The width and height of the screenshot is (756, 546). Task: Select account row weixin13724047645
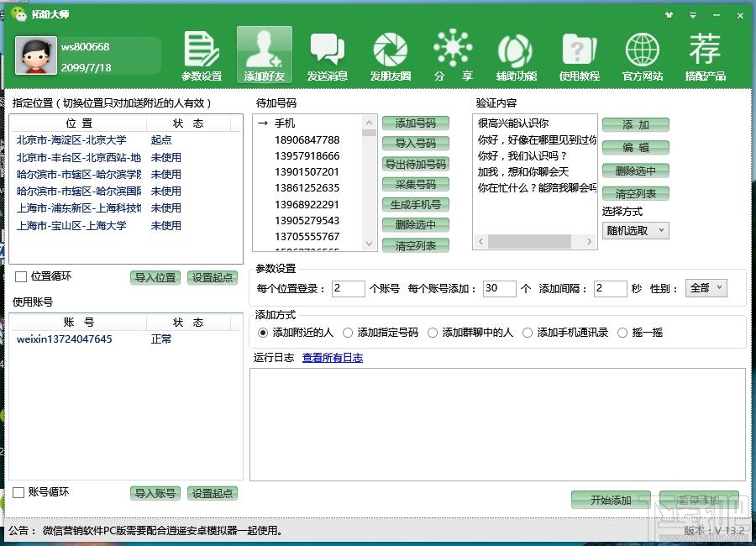tap(125, 339)
